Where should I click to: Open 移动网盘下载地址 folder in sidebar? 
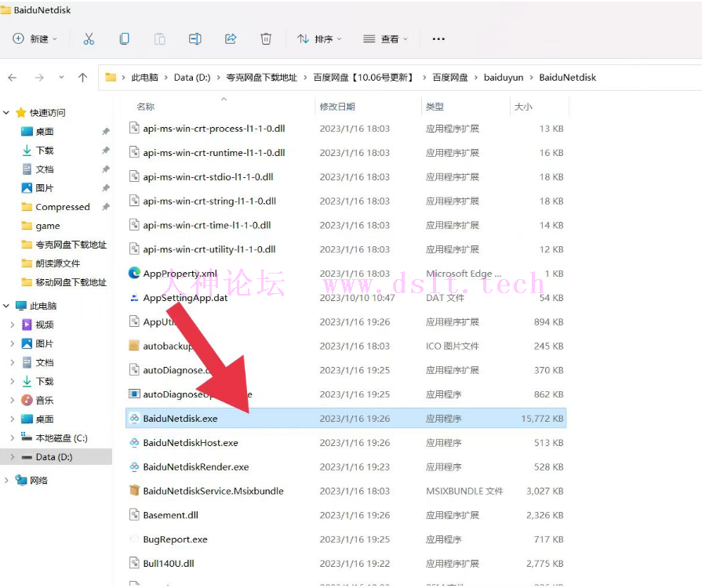(64, 282)
